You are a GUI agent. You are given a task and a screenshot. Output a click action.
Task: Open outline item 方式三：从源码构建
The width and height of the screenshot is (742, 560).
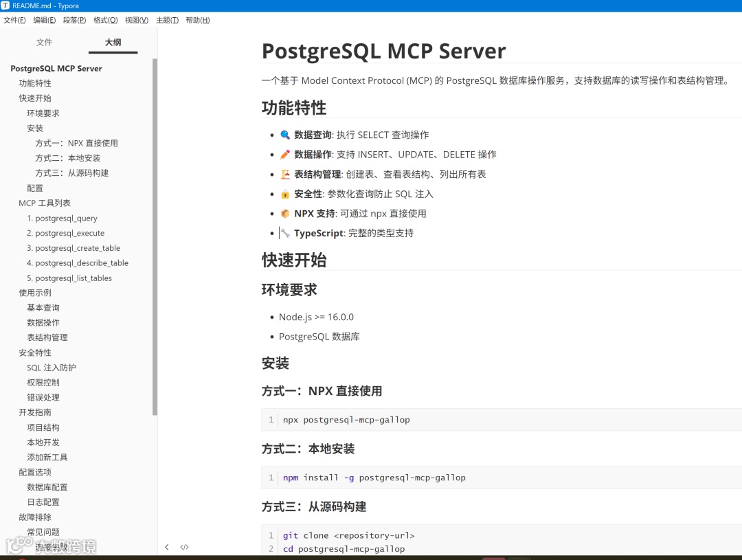click(72, 172)
